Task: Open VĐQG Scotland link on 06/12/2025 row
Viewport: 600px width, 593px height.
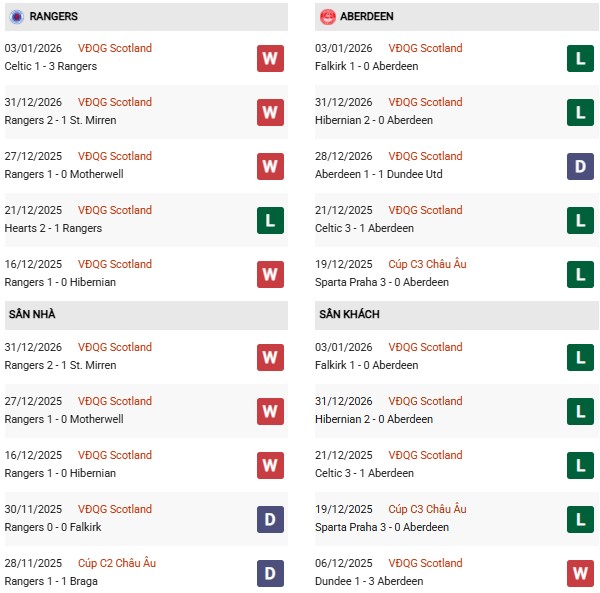Action: (425, 563)
